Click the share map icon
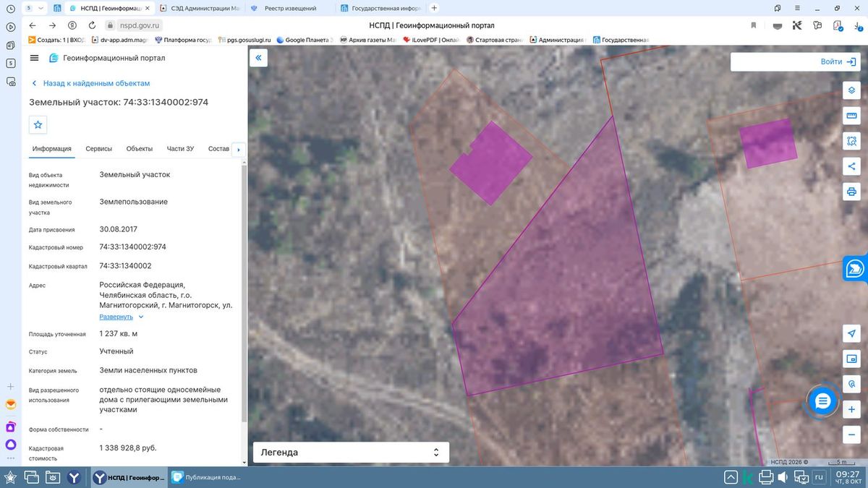The height and width of the screenshot is (488, 868). [x=851, y=166]
